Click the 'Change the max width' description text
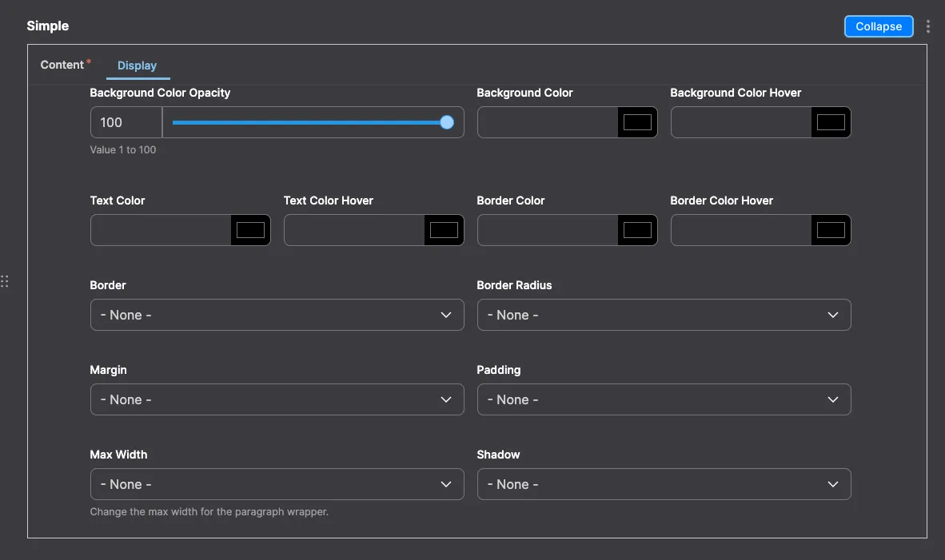 (x=209, y=512)
